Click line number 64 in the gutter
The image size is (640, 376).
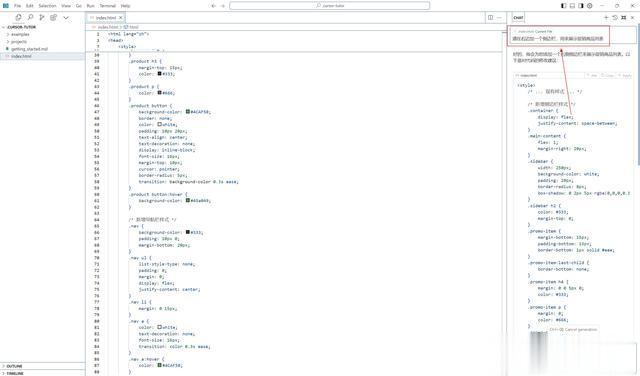tap(97, 220)
